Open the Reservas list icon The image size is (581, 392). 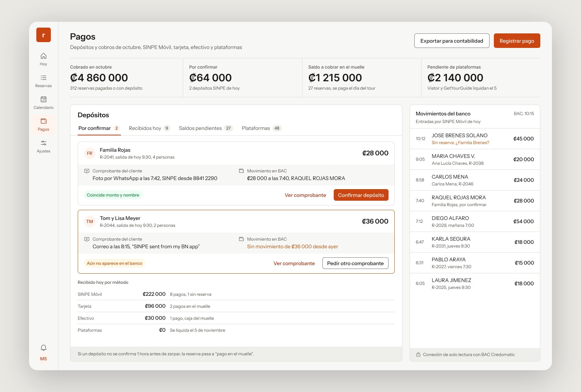pyautogui.click(x=44, y=78)
